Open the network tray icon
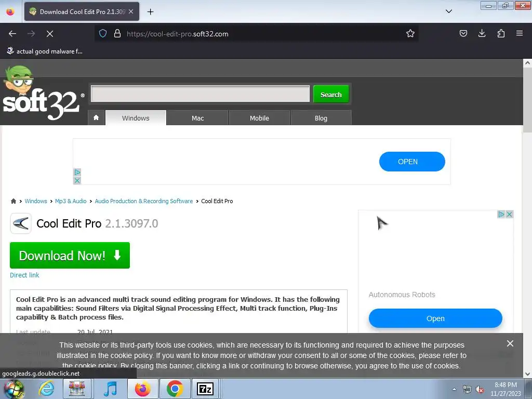Screen dimensions: 532x399 (x=467, y=390)
